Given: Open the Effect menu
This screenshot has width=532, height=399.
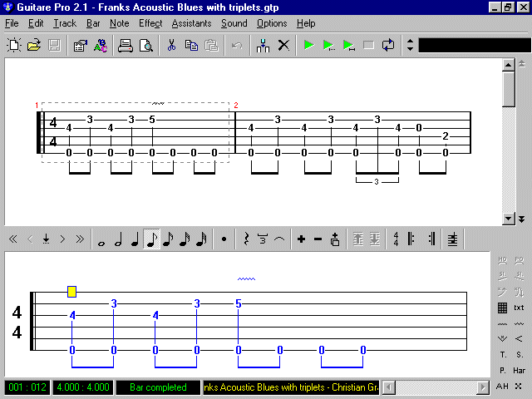Looking at the screenshot, I should (150, 23).
